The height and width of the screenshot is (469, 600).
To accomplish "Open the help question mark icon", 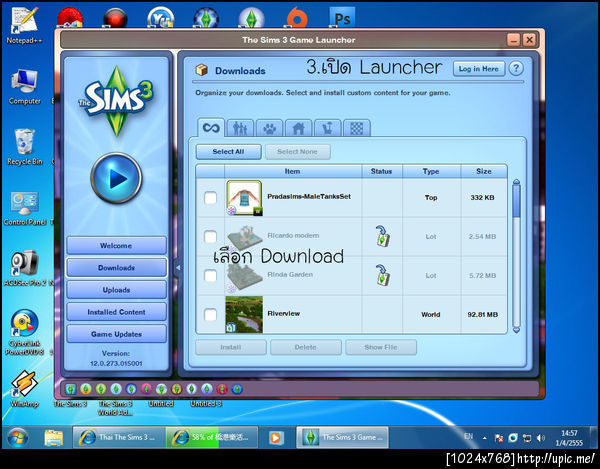I will click(516, 69).
